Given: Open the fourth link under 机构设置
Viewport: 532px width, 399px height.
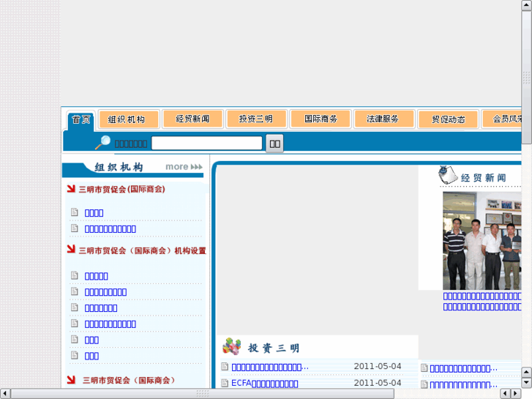Looking at the screenshot, I should click(x=110, y=324).
